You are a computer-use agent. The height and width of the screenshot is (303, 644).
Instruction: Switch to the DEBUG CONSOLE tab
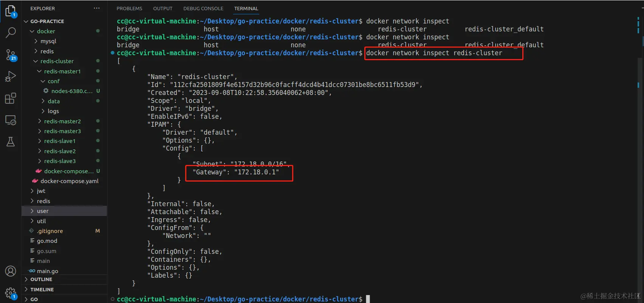pyautogui.click(x=203, y=8)
